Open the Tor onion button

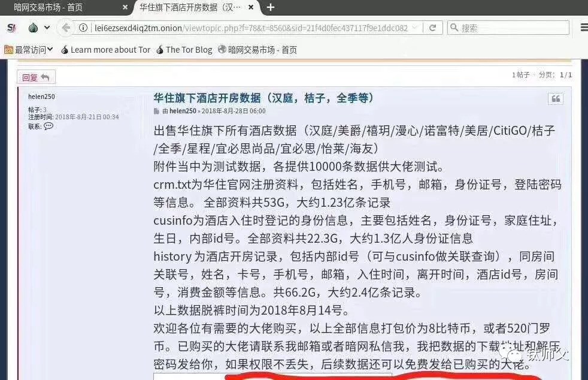(x=33, y=28)
